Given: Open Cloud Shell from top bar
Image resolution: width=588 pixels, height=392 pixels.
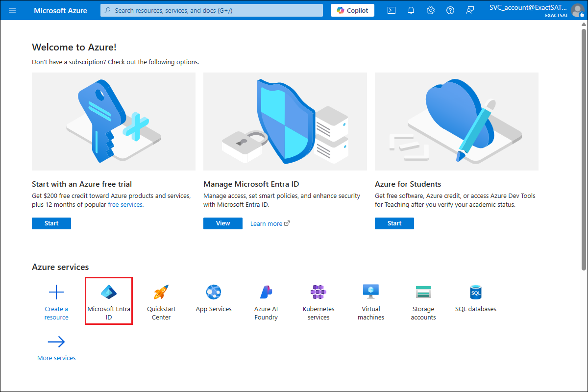Looking at the screenshot, I should click(x=392, y=10).
